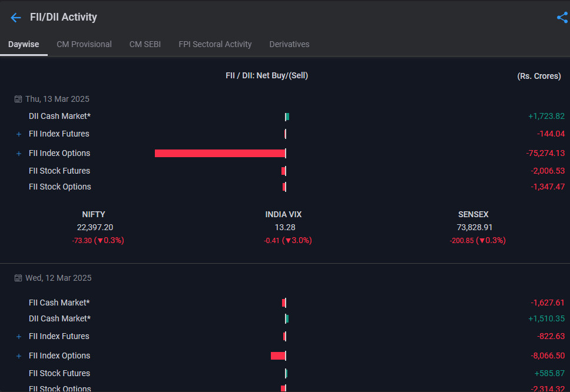The image size is (570, 392).
Task: Click FII Index Futures label for 13 Mar
Action: coord(59,134)
